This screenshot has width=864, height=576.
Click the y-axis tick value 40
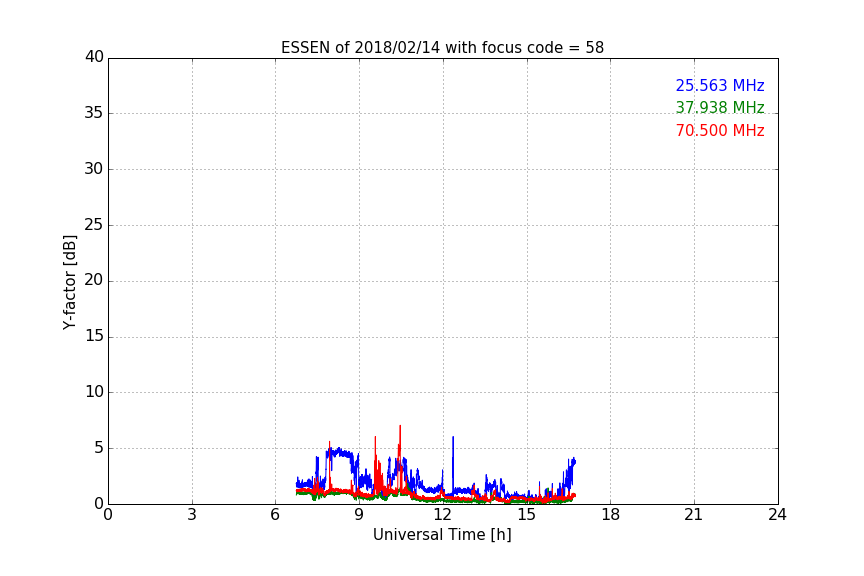click(94, 57)
